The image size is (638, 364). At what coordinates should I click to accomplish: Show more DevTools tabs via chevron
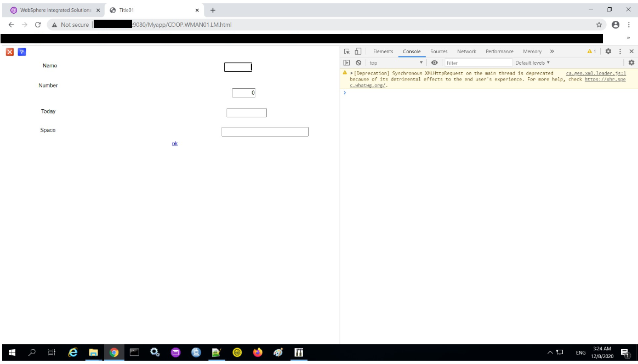pyautogui.click(x=552, y=52)
